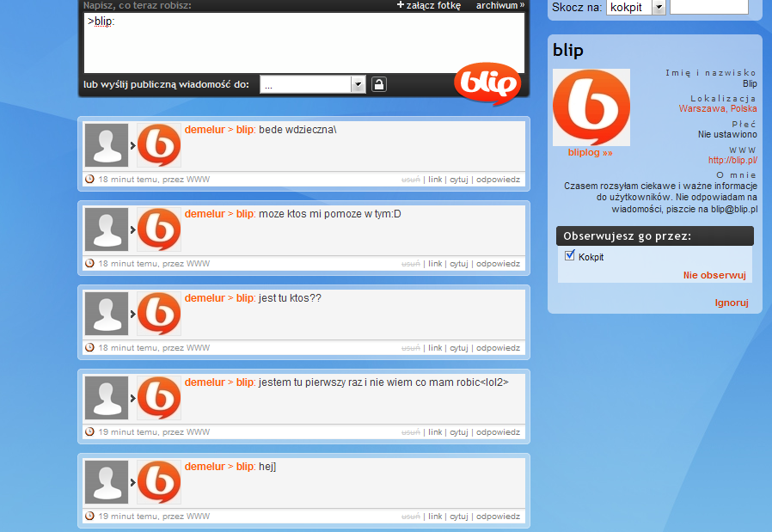Viewport: 772px width, 532px height.
Task: Click 'demelur' name in 'hej]' message
Action: [205, 467]
